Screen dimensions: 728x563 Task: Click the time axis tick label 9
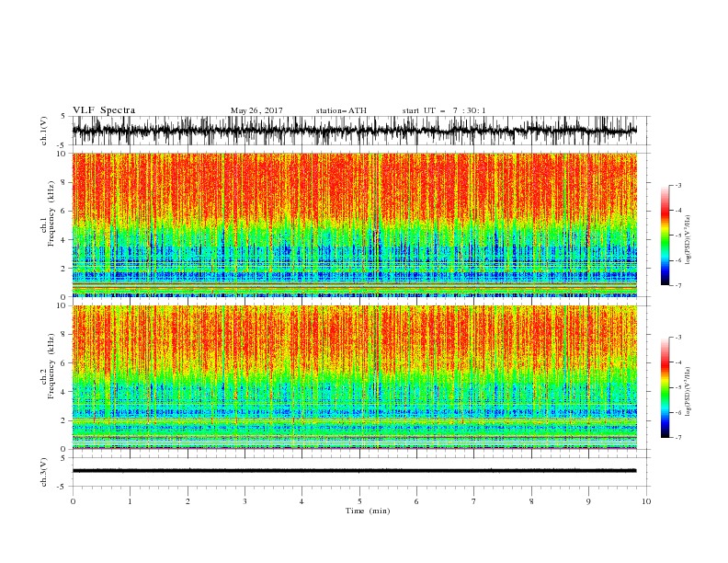(588, 501)
